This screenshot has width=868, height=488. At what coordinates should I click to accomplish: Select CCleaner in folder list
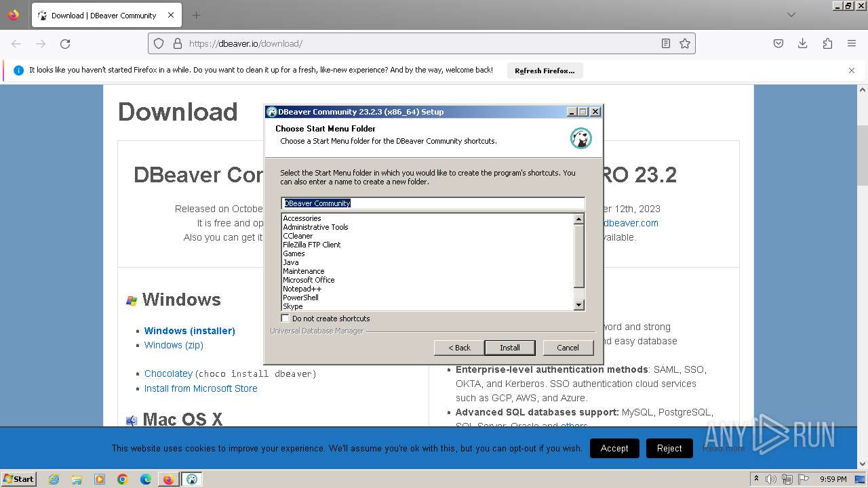click(298, 236)
